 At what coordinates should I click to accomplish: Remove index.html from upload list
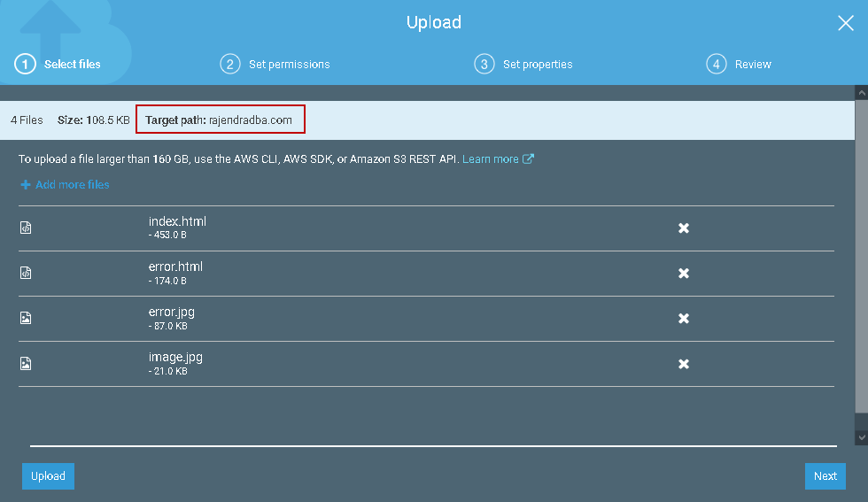pos(684,228)
